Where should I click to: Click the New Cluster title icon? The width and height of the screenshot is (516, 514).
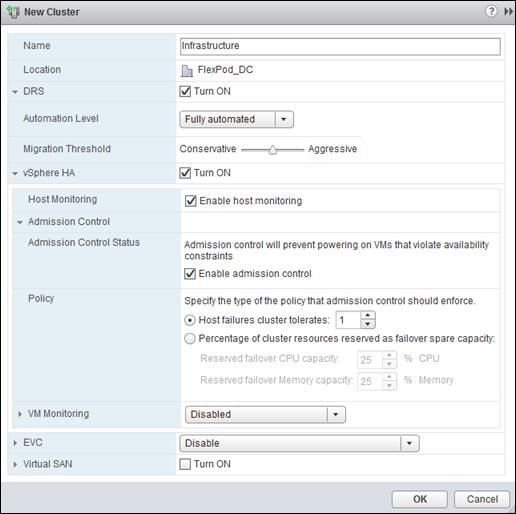pyautogui.click(x=14, y=12)
